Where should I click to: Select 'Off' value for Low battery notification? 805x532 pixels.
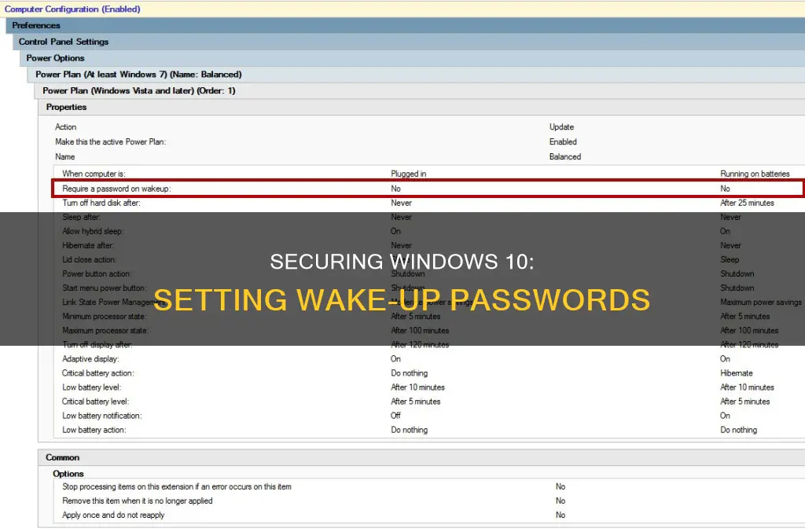(x=396, y=416)
